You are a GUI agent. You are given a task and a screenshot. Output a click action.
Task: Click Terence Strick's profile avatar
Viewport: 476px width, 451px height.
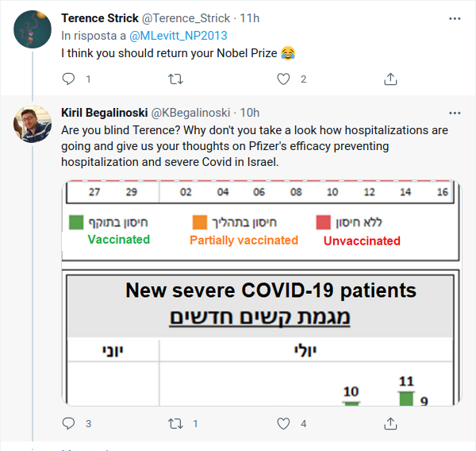pos(33,30)
